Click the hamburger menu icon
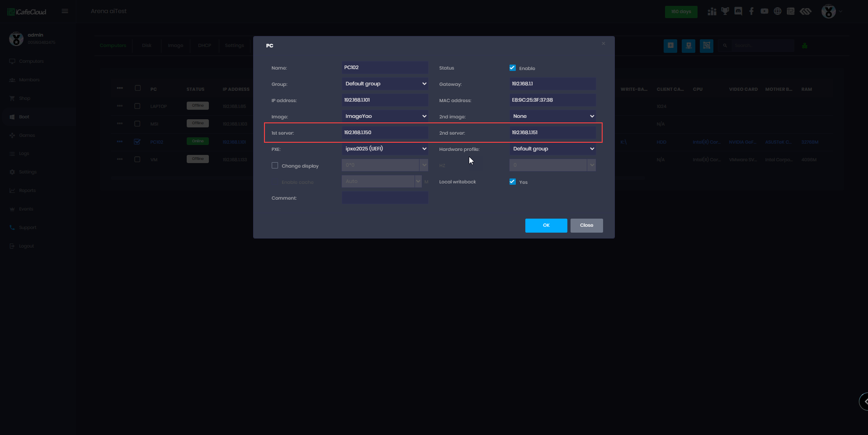The height and width of the screenshot is (435, 868). pos(65,11)
